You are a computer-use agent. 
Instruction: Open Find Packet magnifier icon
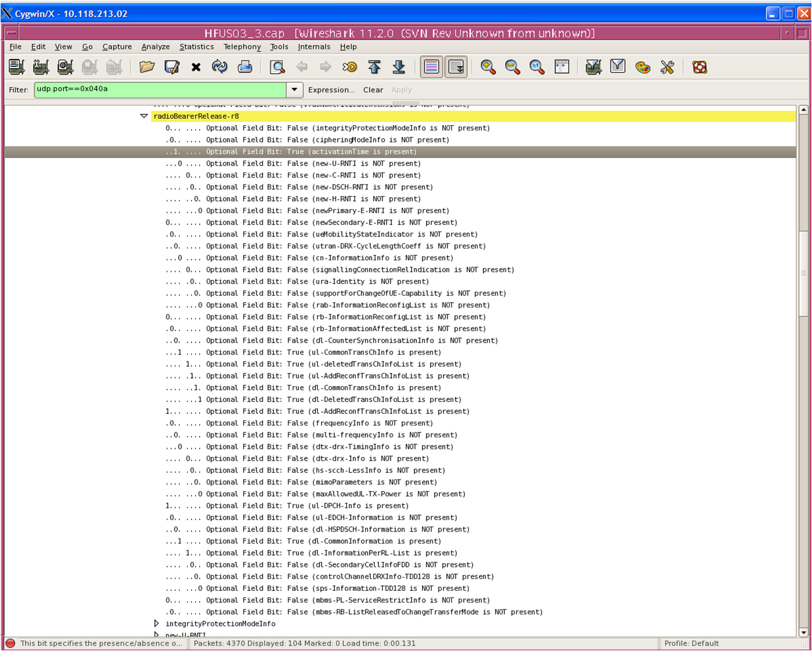[277, 67]
